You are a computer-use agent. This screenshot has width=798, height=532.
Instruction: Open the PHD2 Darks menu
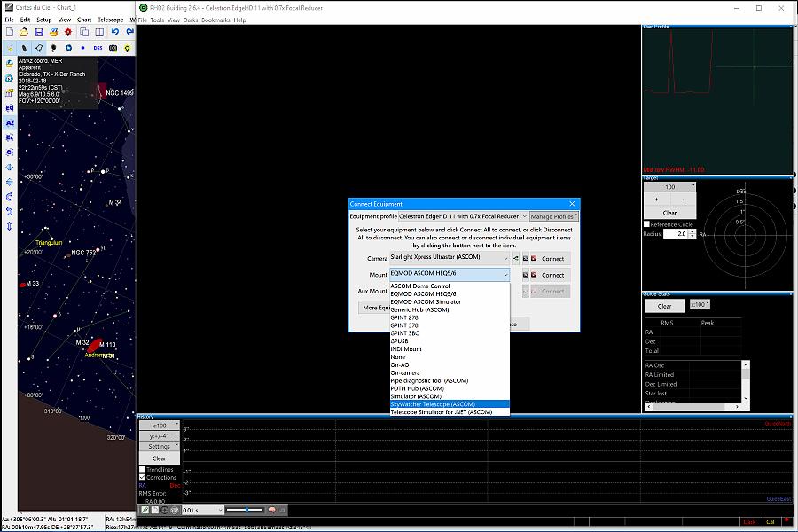point(191,20)
